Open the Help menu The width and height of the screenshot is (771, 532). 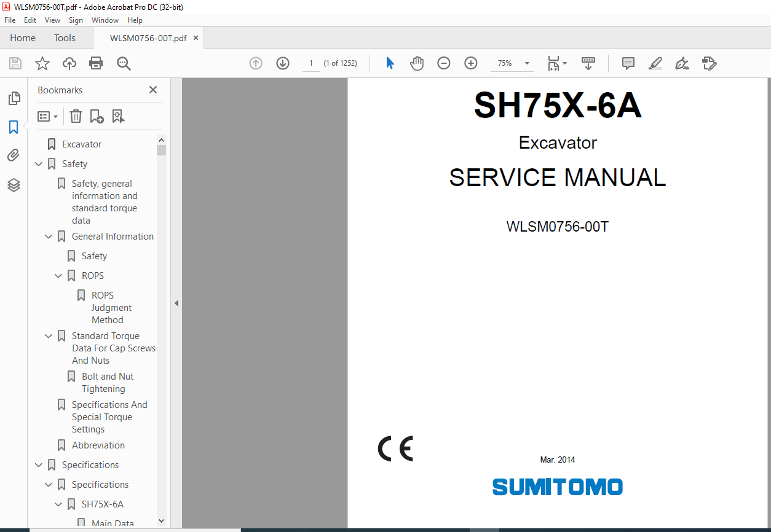coord(135,20)
